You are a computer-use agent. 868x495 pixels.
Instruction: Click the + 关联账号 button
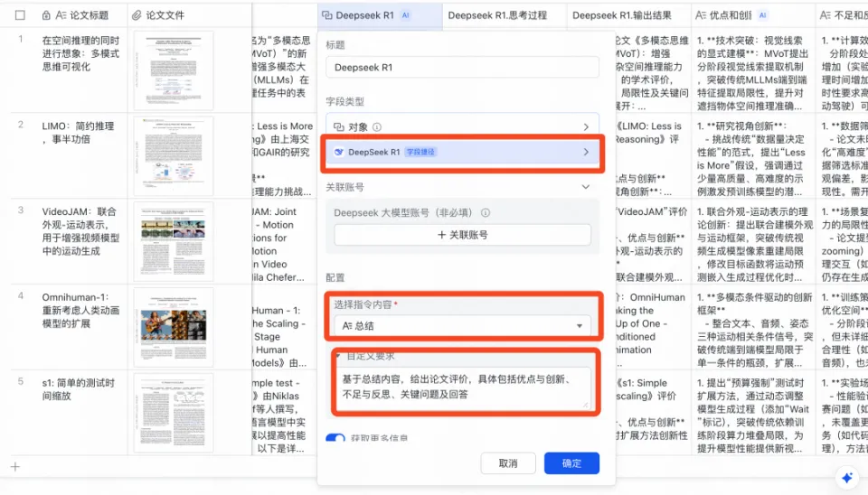tap(462, 235)
